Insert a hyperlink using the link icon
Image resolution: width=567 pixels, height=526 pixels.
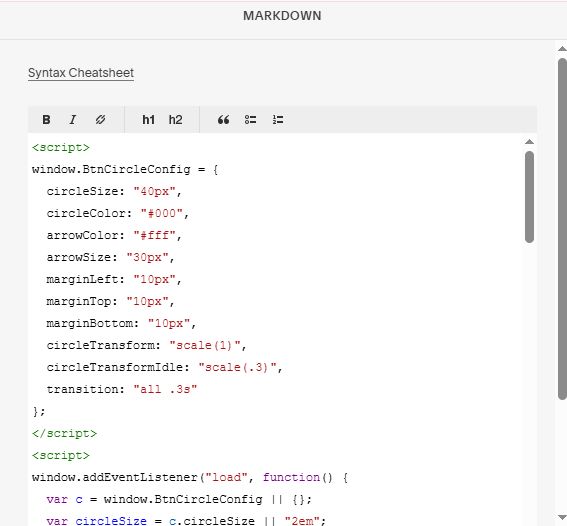point(100,120)
